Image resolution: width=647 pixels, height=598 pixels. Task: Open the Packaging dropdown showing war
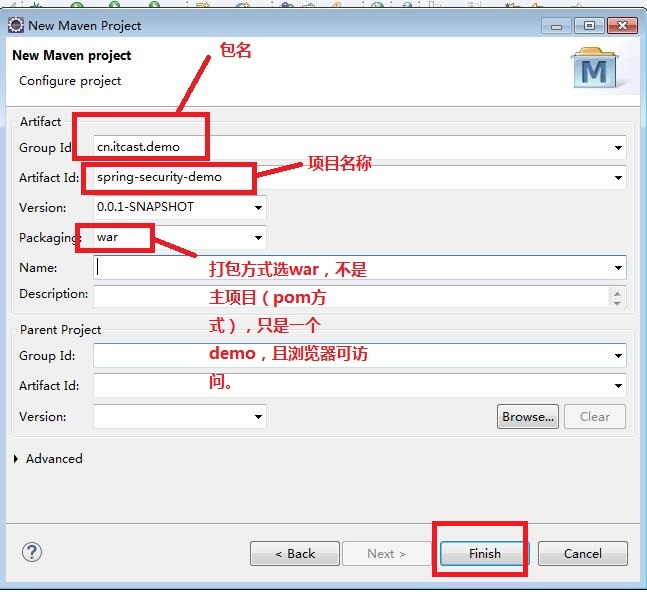(x=258, y=238)
